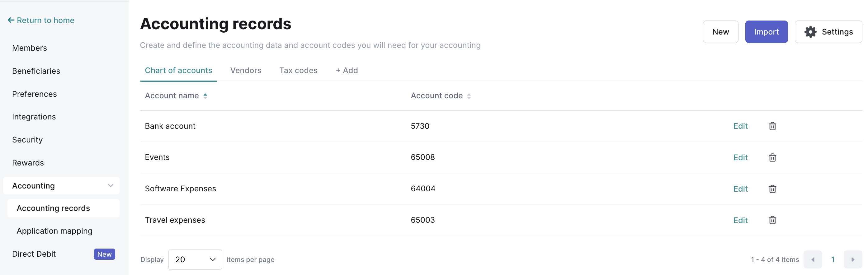Collapse the Accounting sidebar section

coord(110,186)
